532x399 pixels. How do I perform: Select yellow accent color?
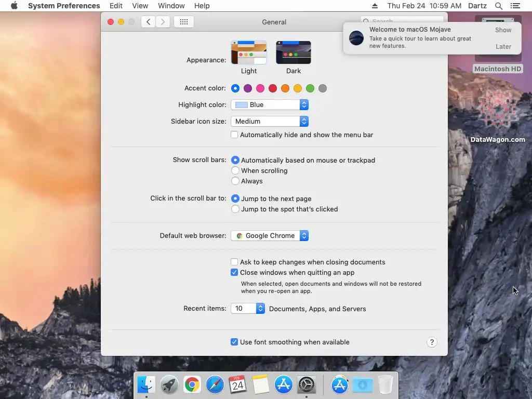point(298,88)
